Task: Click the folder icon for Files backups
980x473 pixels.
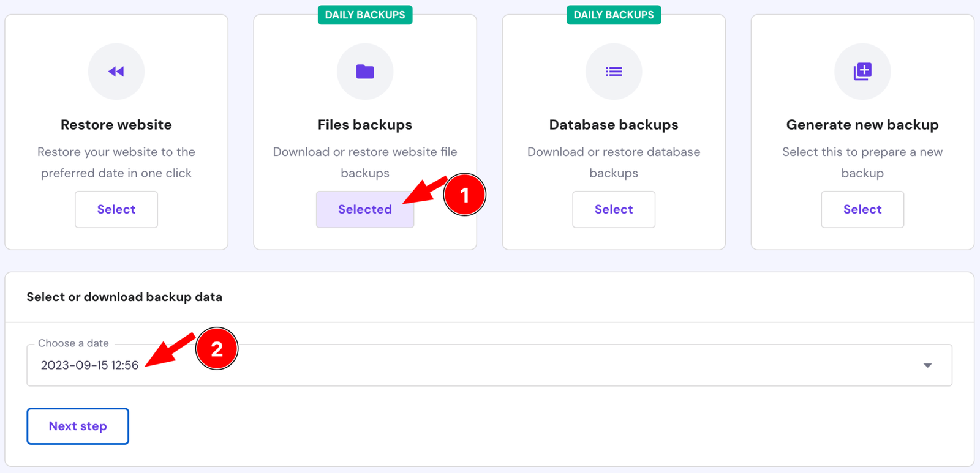Action: 365,72
